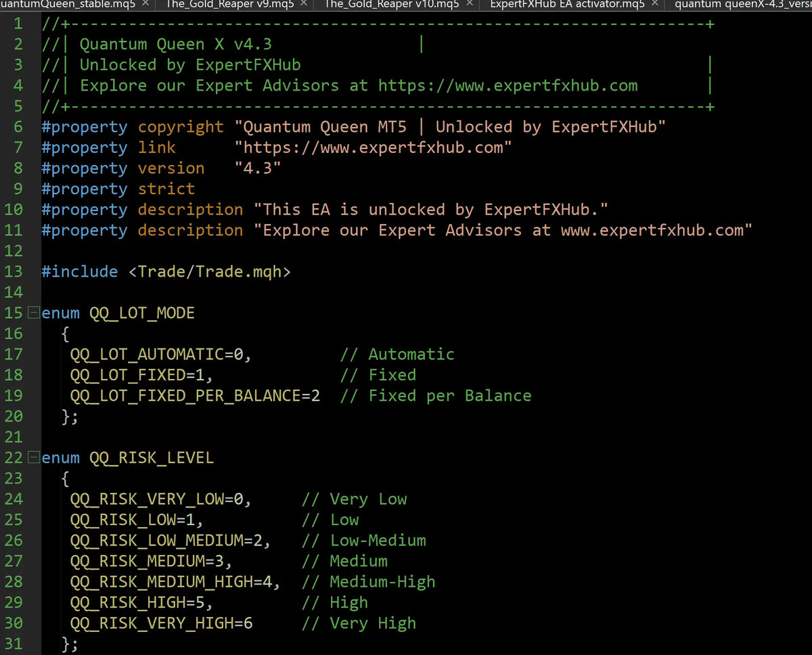Collapse the QQ_RISK_LEVEL enum fold marker
This screenshot has width=812, height=655.
pyautogui.click(x=34, y=458)
